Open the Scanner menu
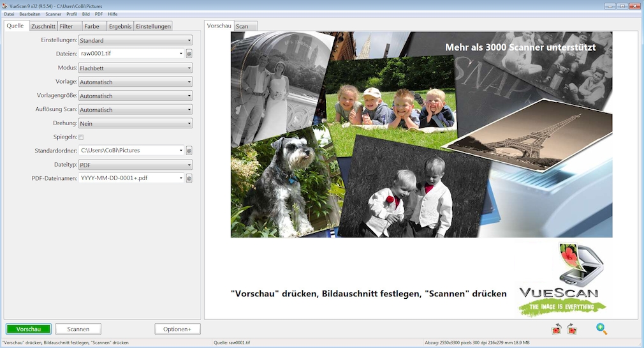This screenshot has height=348, width=644. (x=54, y=13)
